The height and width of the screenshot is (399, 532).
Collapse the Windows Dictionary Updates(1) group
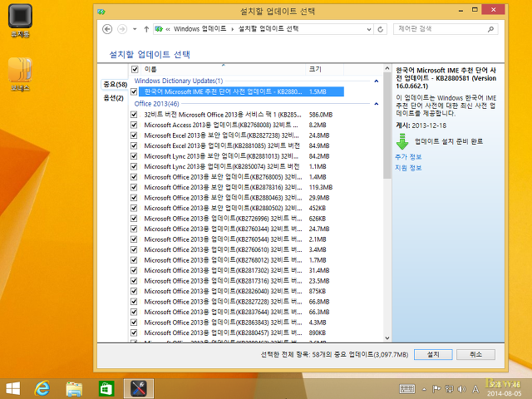(376, 81)
